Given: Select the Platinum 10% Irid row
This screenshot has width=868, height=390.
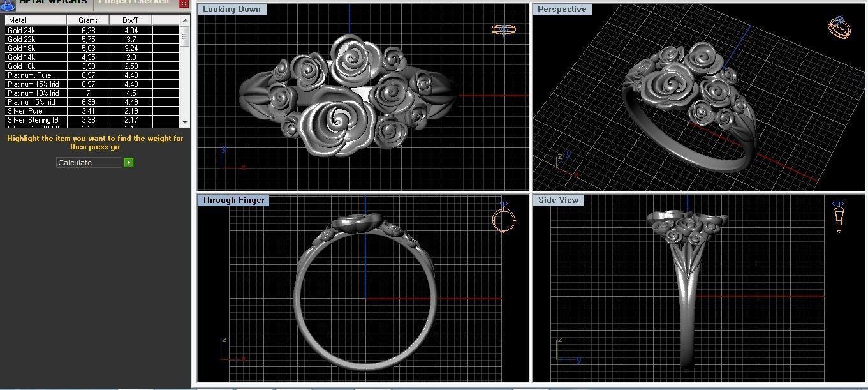Looking at the screenshot, I should pyautogui.click(x=92, y=93).
